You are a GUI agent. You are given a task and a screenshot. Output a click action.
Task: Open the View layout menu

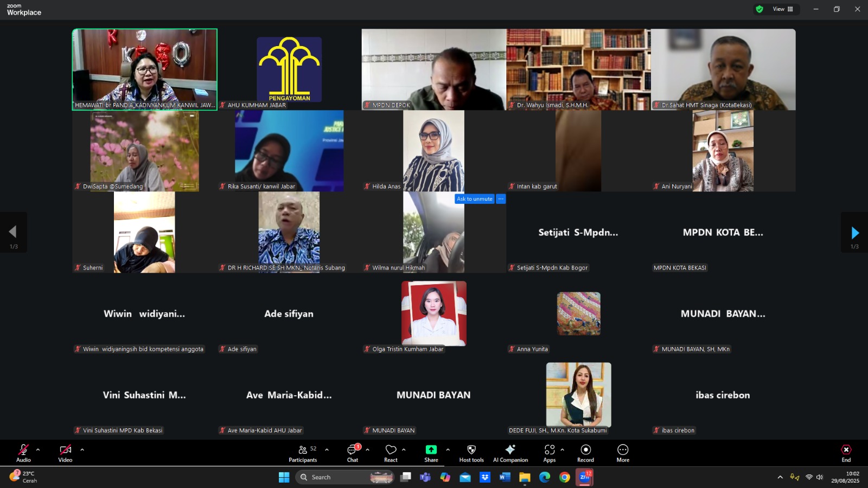click(783, 9)
